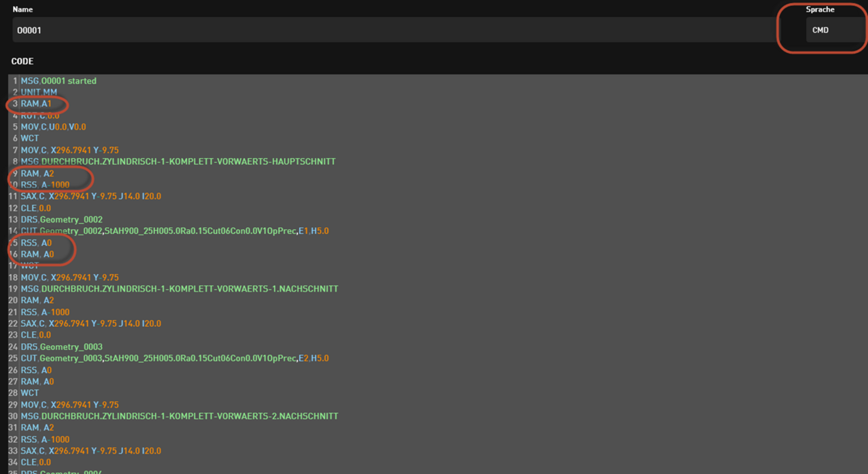Click the WCT command on line 6
The image size is (868, 474).
[x=30, y=138]
